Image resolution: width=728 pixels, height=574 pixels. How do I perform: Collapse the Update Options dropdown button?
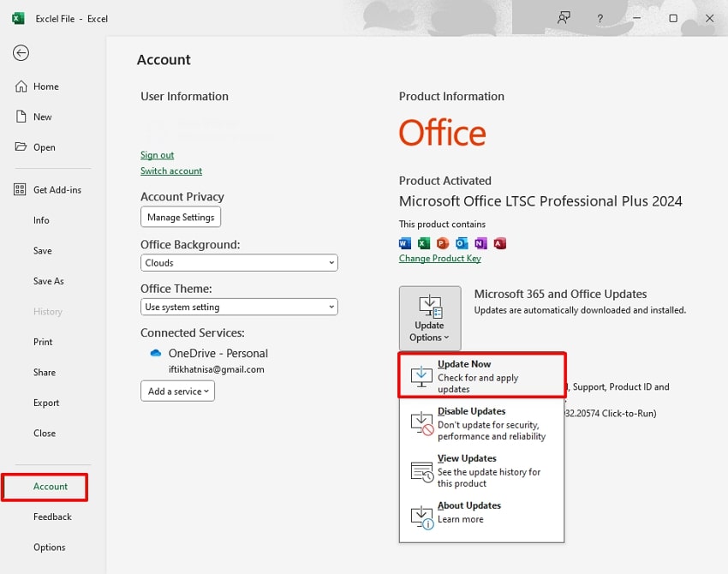tap(430, 318)
